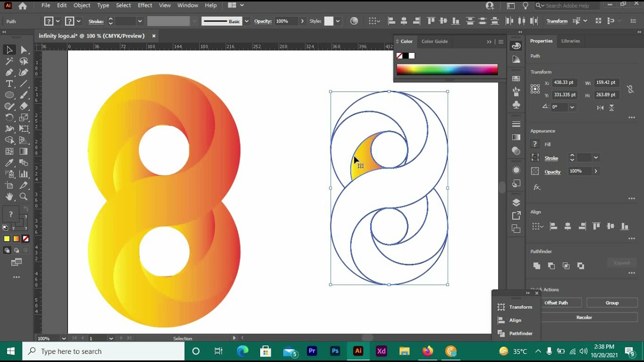Select the Paintbrush tool
The height and width of the screenshot is (362, 644).
[x=24, y=95]
